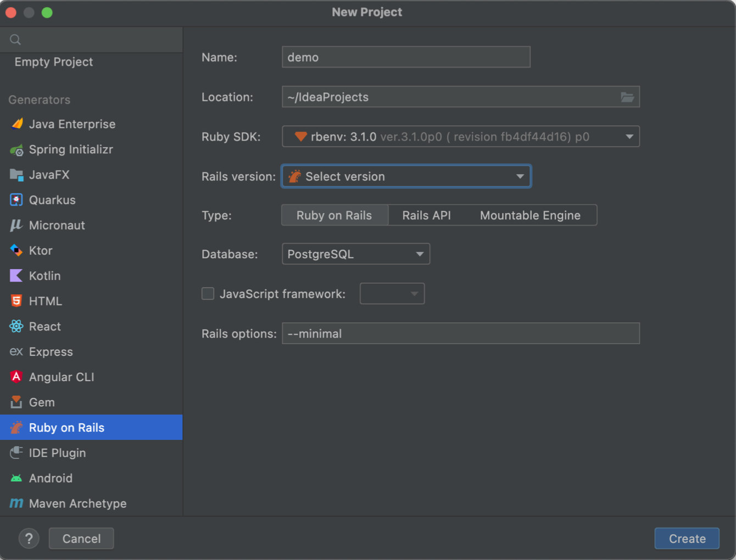
Task: Click the Gem generator icon
Action: (16, 402)
